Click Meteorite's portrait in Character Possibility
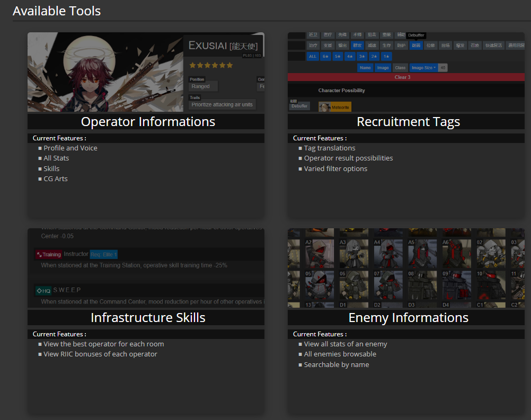 tap(325, 106)
